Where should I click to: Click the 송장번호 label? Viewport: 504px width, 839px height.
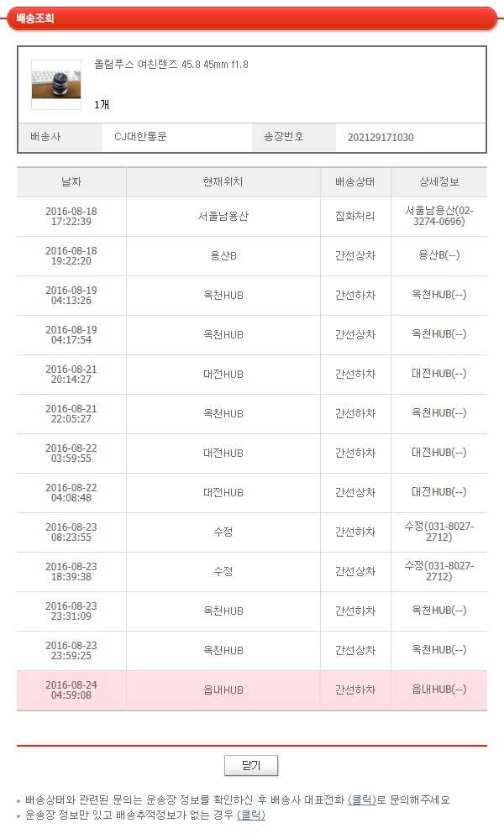pyautogui.click(x=284, y=137)
